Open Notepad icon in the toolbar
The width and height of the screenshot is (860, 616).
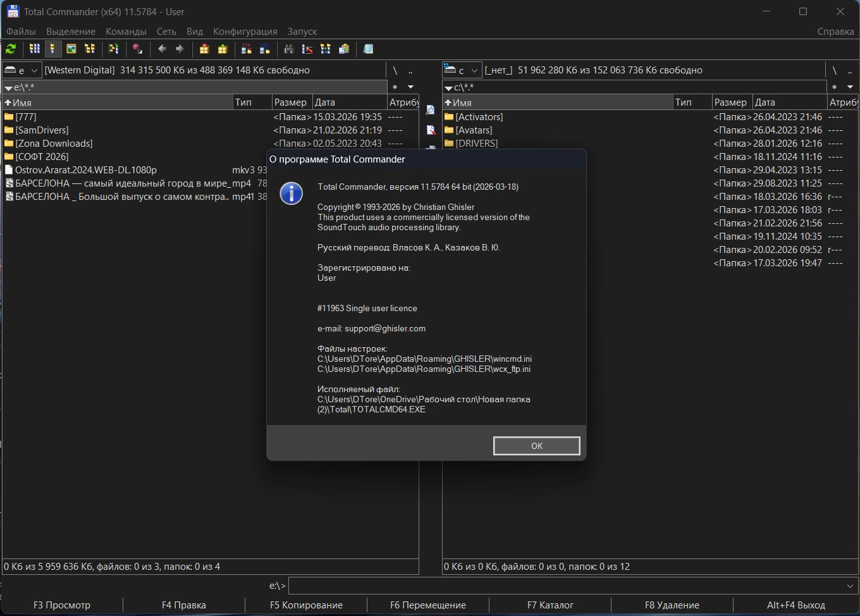[x=369, y=49]
